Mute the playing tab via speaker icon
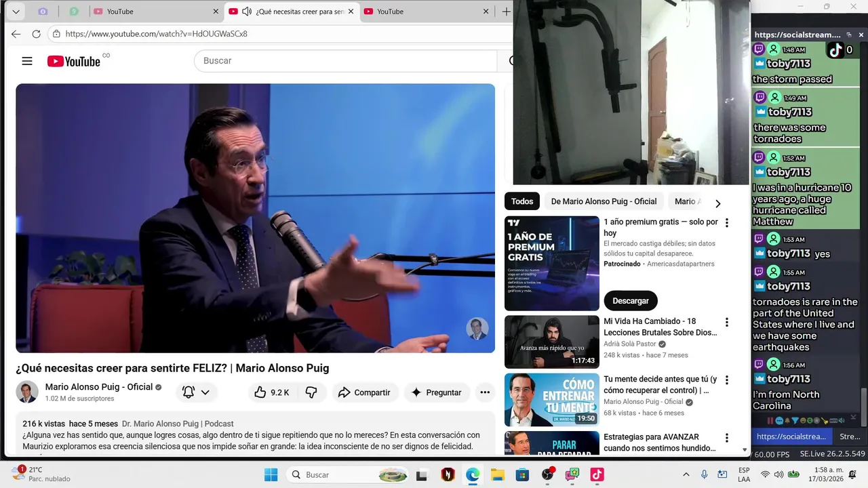 [247, 12]
